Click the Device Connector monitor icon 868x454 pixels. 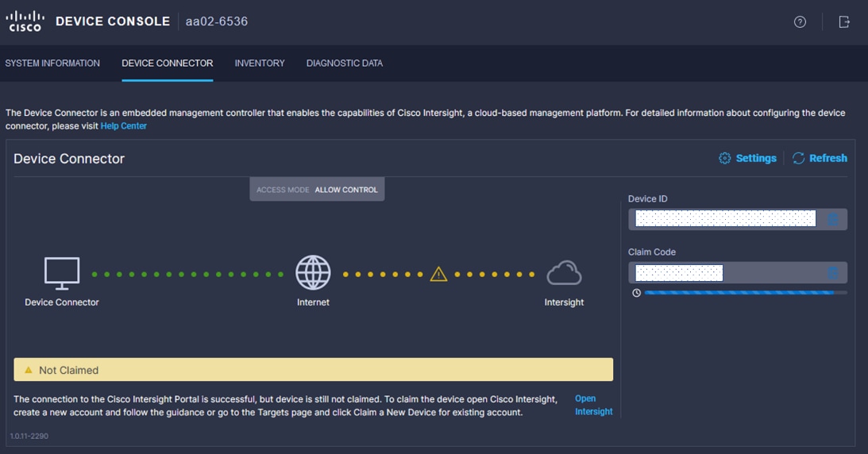point(62,273)
